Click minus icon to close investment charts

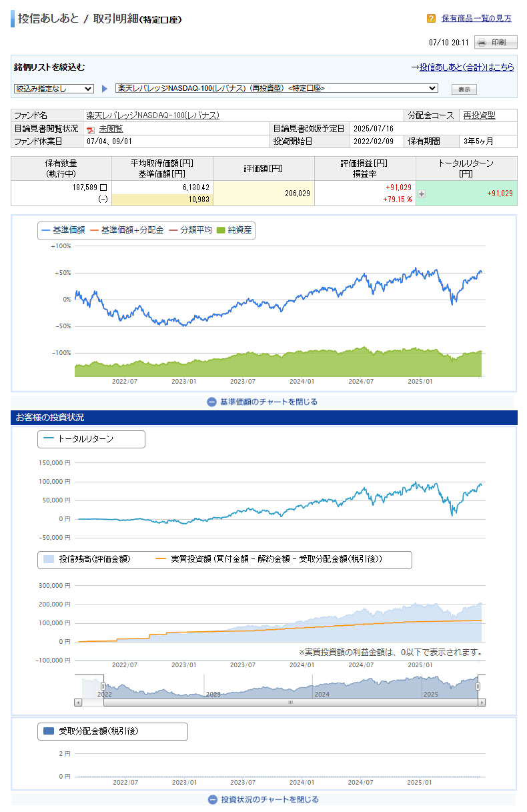(213, 799)
